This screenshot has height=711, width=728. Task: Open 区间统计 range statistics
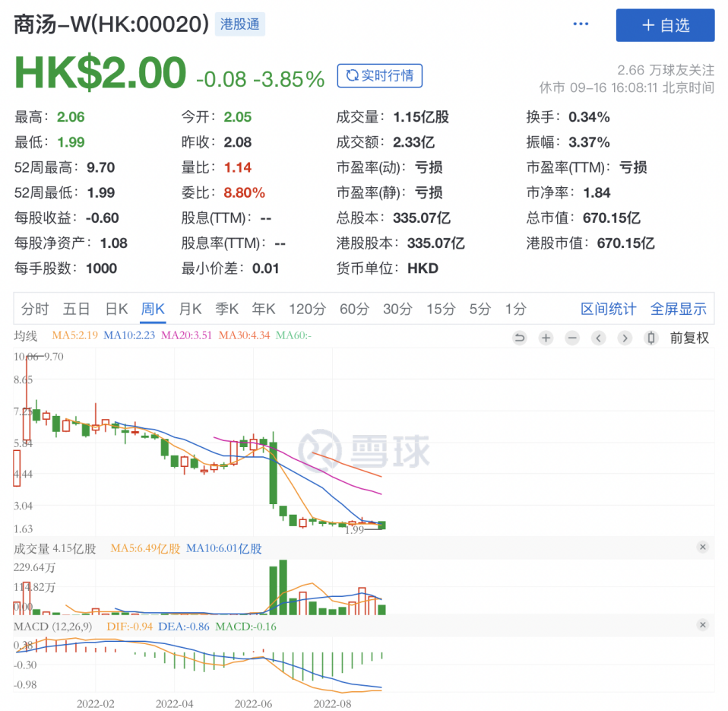pos(608,309)
